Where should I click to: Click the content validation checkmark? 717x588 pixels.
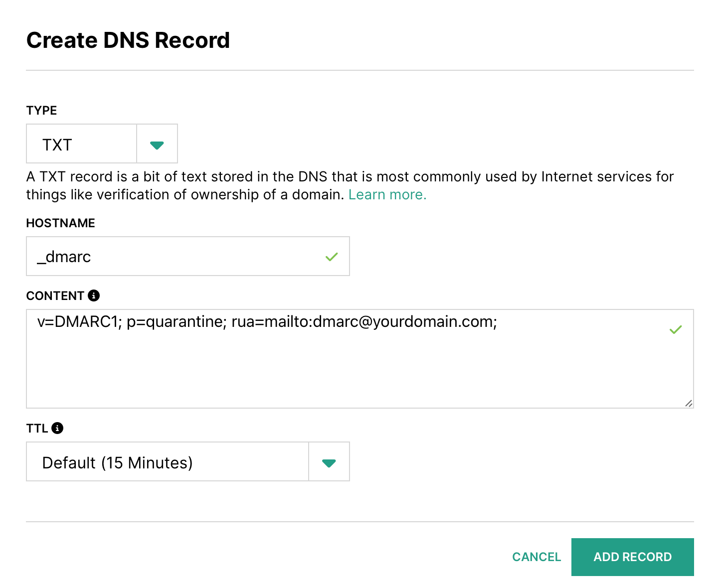(x=676, y=329)
